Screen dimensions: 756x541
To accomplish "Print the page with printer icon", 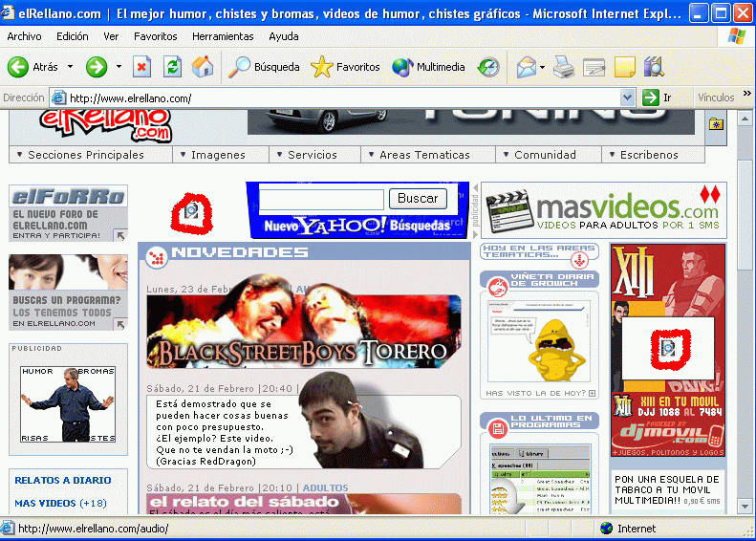I will coord(563,67).
